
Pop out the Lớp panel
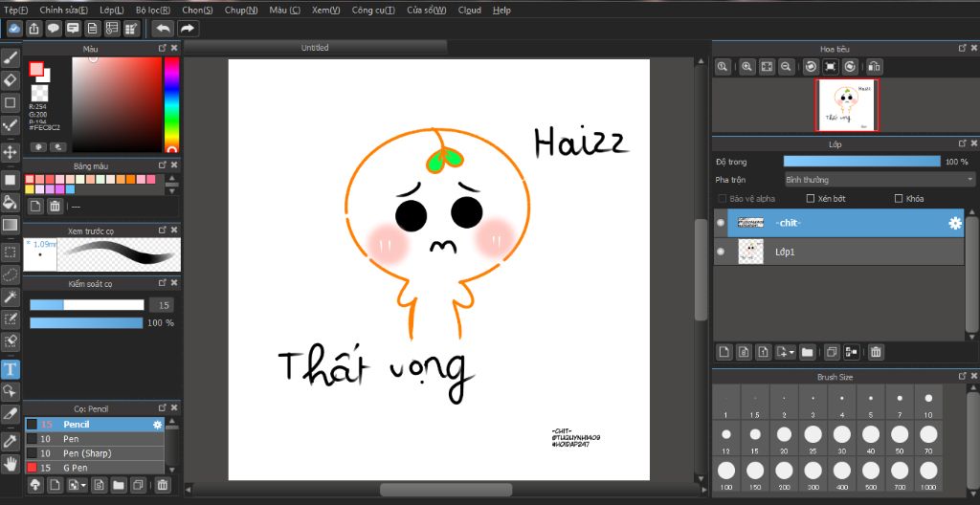963,144
